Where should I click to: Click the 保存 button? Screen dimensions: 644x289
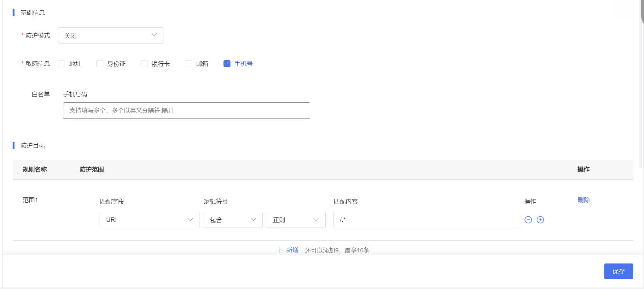point(618,271)
